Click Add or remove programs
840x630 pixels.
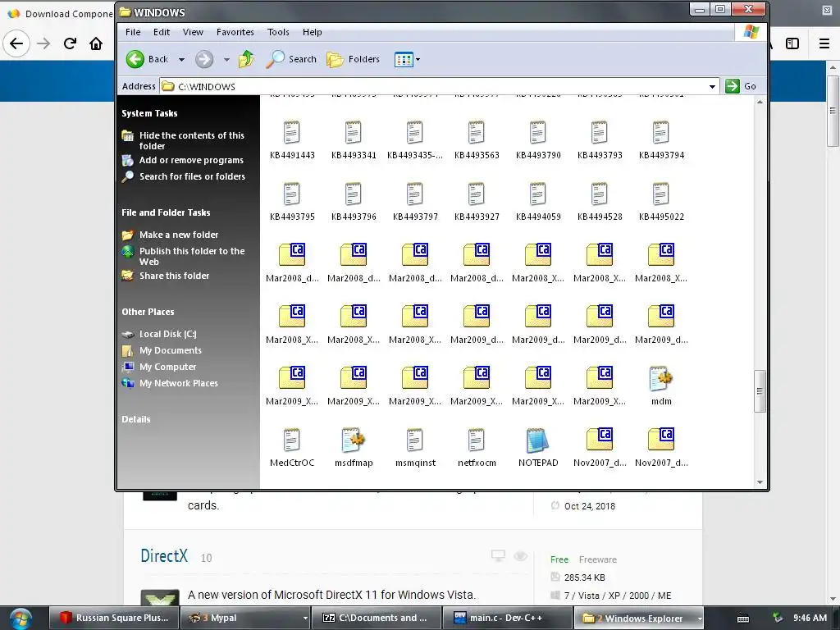(x=191, y=160)
